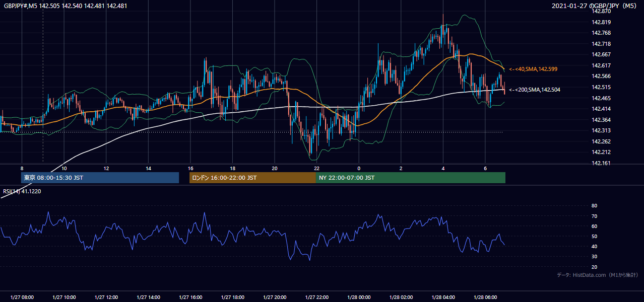Click hour label 10 on the price chart axis
The width and height of the screenshot is (644, 302).
coord(64,168)
